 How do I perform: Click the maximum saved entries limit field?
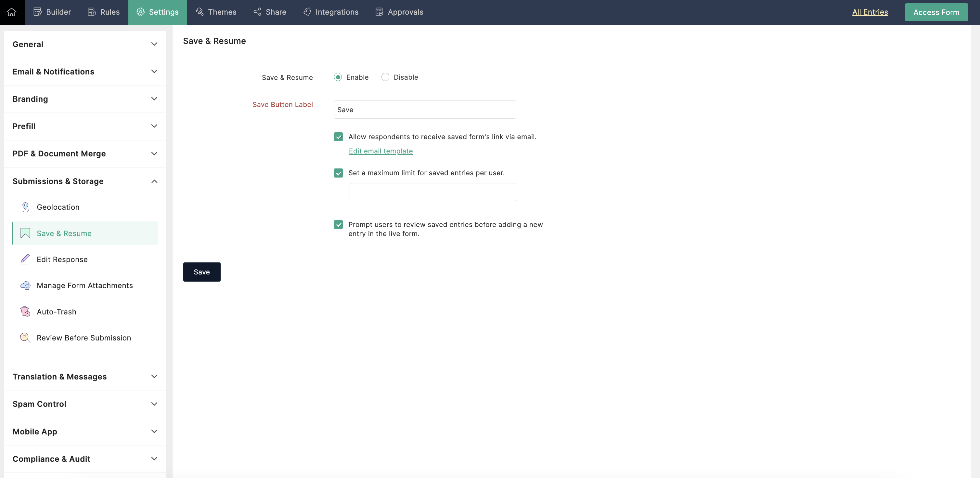(432, 192)
